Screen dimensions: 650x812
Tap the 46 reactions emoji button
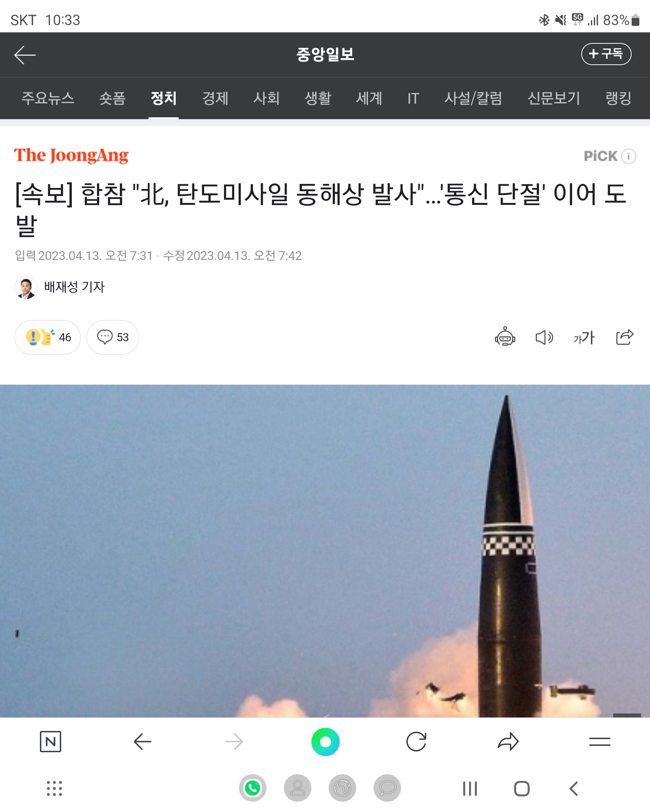[47, 337]
